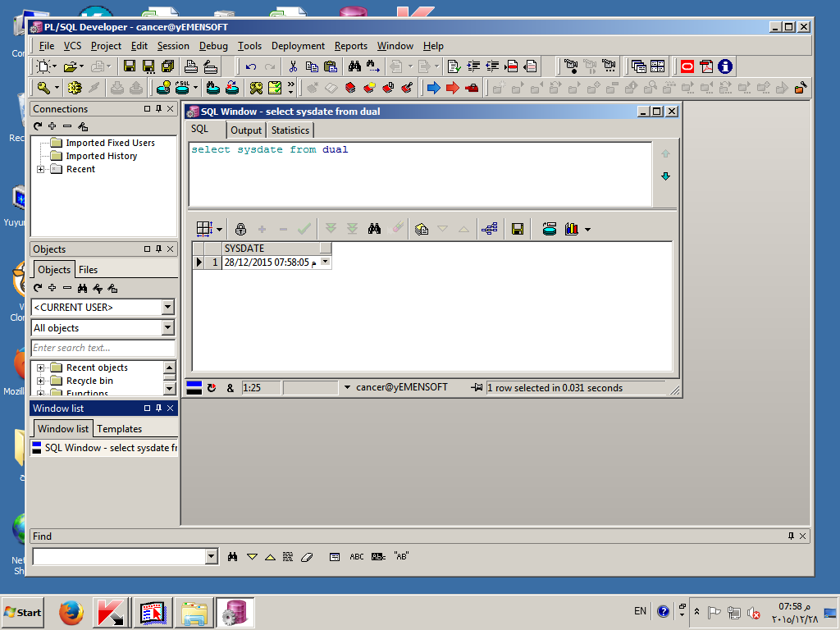Select the Templates tab
Screen dimensions: 840x630
click(x=119, y=429)
